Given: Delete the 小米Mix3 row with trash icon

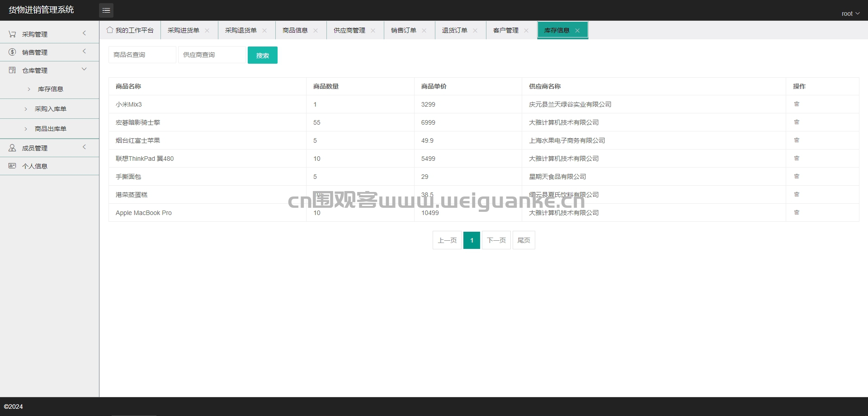Looking at the screenshot, I should click(797, 104).
